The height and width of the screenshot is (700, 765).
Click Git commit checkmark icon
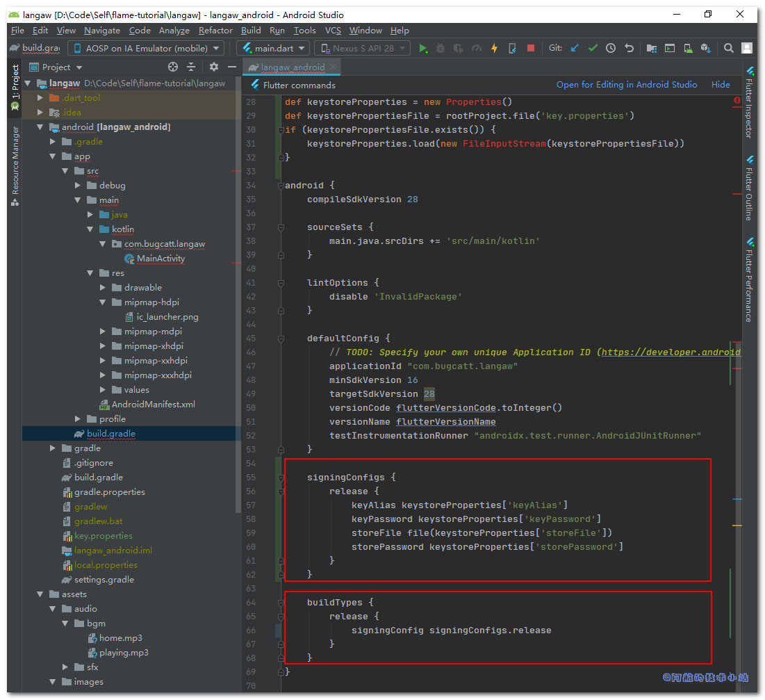point(593,48)
